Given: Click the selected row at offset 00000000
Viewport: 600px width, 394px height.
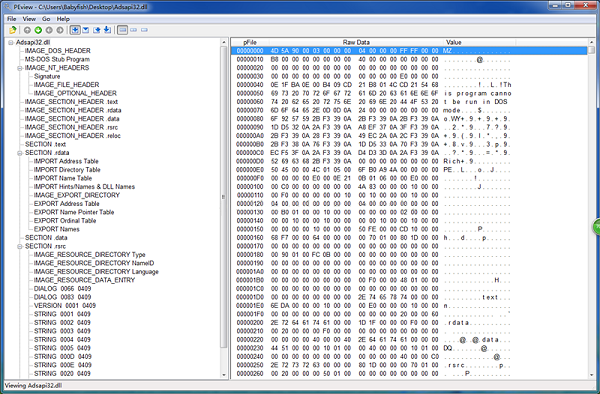Looking at the screenshot, I should (x=409, y=50).
